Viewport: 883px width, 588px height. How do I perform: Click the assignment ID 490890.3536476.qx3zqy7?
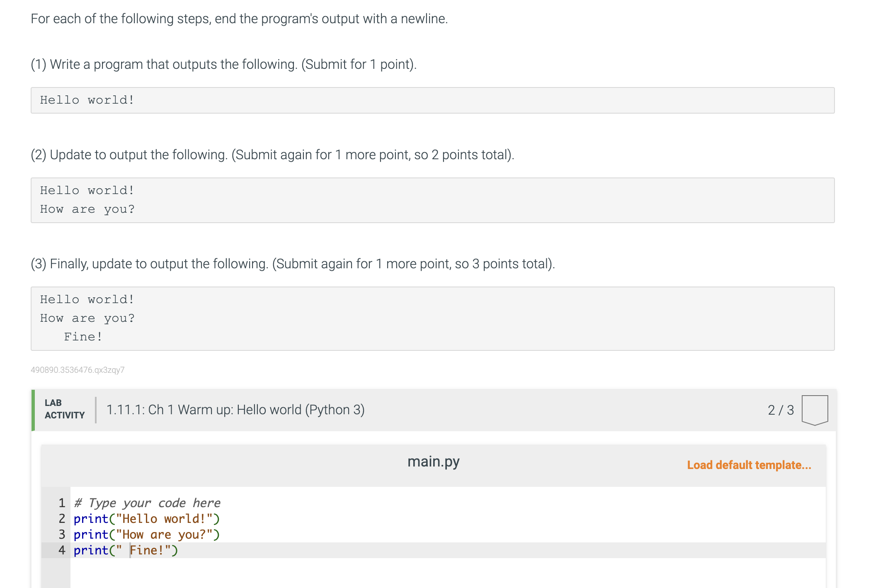(x=78, y=370)
